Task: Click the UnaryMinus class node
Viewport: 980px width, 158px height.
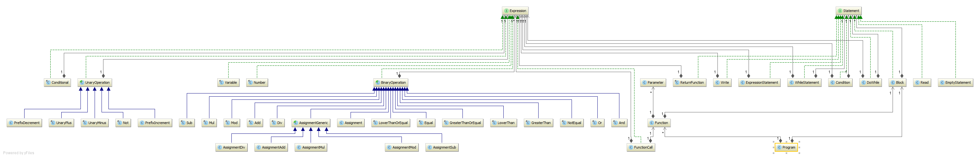Action: coord(95,123)
